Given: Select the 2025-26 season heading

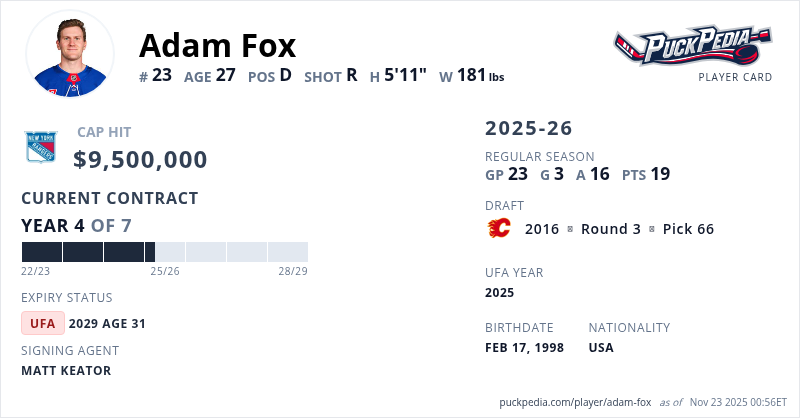Looking at the screenshot, I should point(528,128).
